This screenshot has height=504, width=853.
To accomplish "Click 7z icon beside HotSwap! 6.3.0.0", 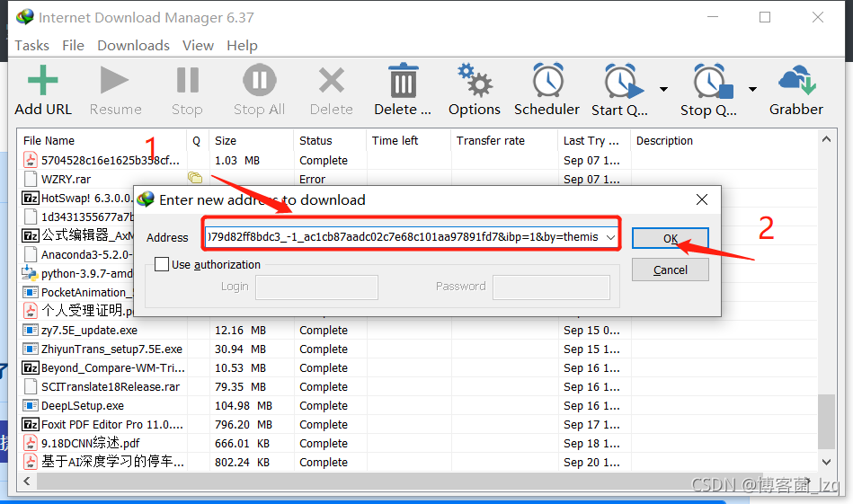I will 31,198.
